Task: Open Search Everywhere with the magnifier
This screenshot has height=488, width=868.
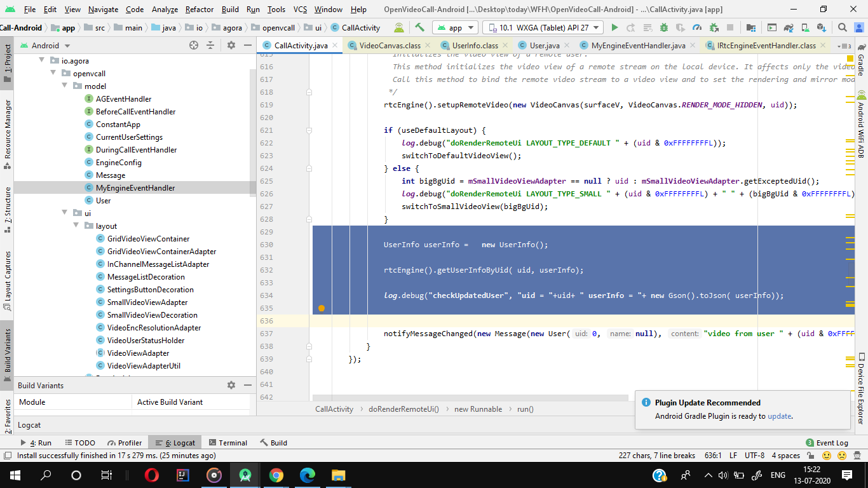Action: 842,28
